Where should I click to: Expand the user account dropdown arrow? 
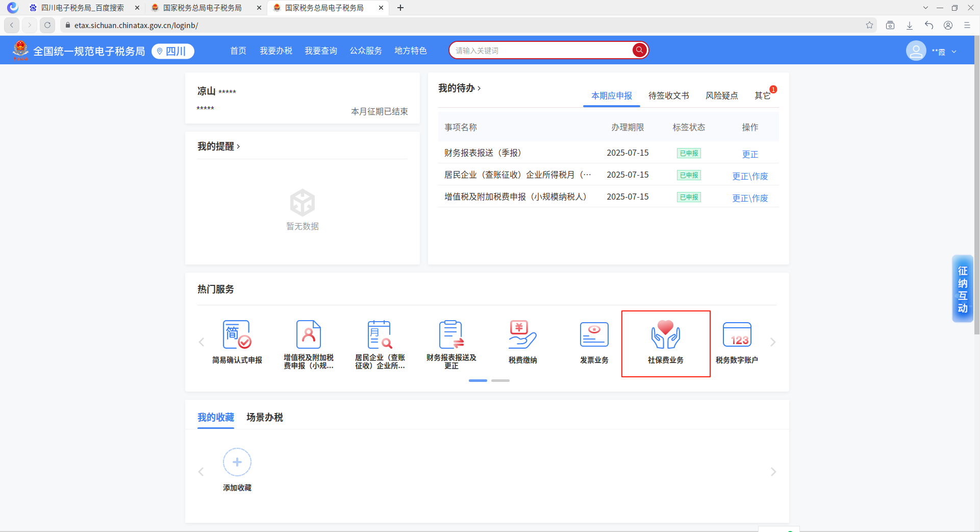pos(954,52)
